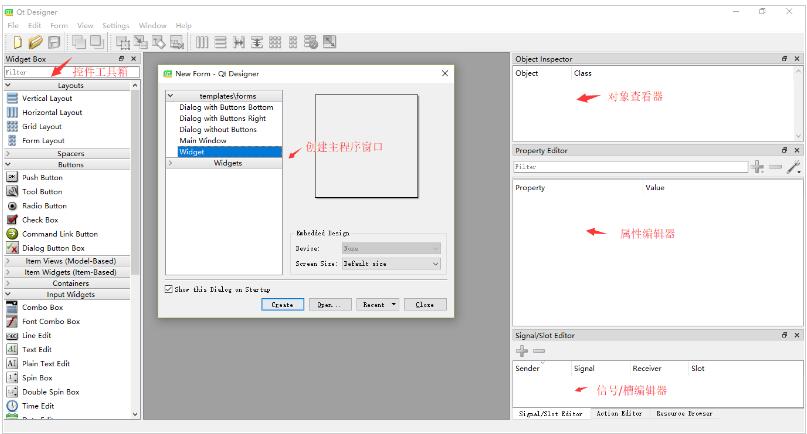Click the plus icon in Signal/Slot Editor

[522, 351]
